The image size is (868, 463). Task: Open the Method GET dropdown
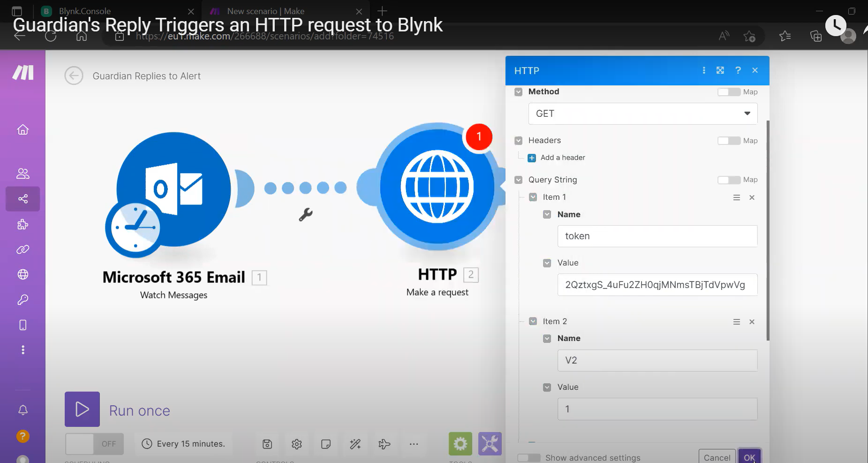pyautogui.click(x=642, y=114)
